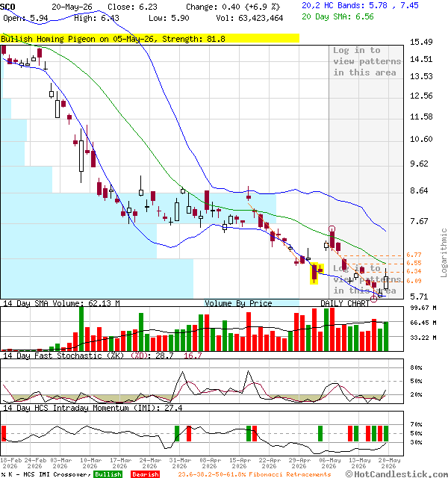448x478 pixels.
Task: Click the yellow Bullish Homing Pigeon banner
Action: click(150, 39)
